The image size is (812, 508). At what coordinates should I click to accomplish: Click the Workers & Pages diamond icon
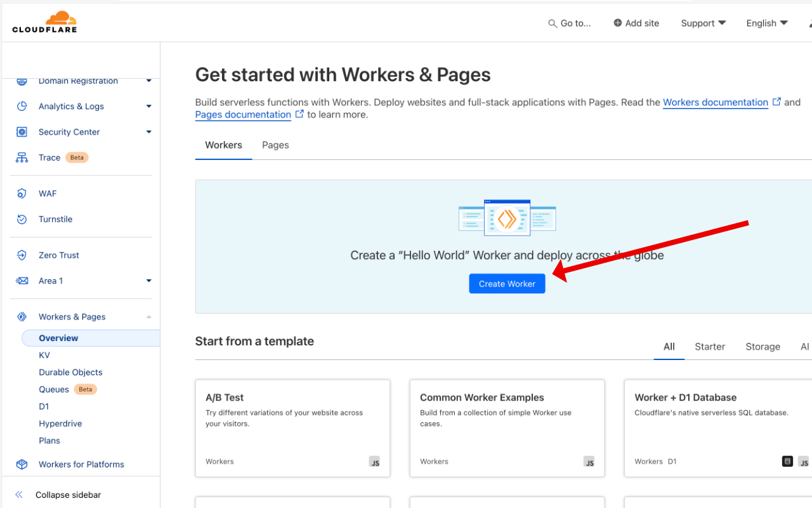click(x=22, y=317)
